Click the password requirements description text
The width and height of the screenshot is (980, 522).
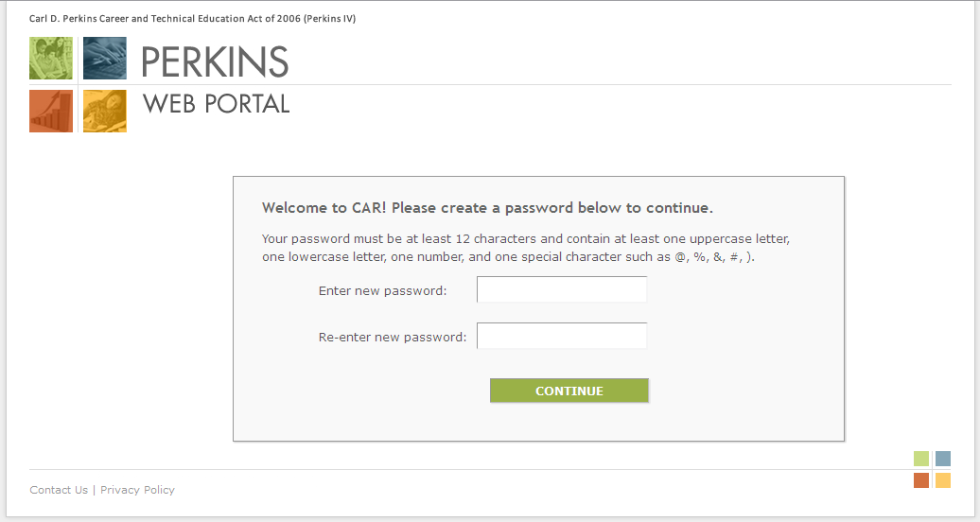526,248
